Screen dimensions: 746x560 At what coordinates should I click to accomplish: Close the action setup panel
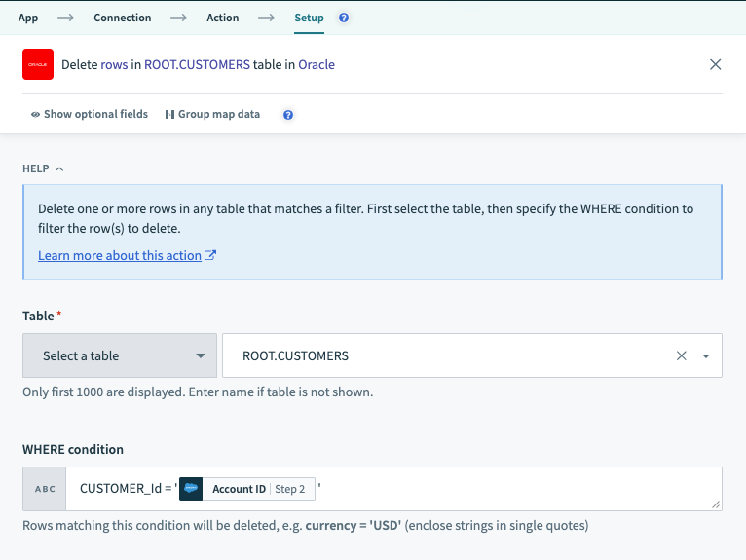(715, 64)
